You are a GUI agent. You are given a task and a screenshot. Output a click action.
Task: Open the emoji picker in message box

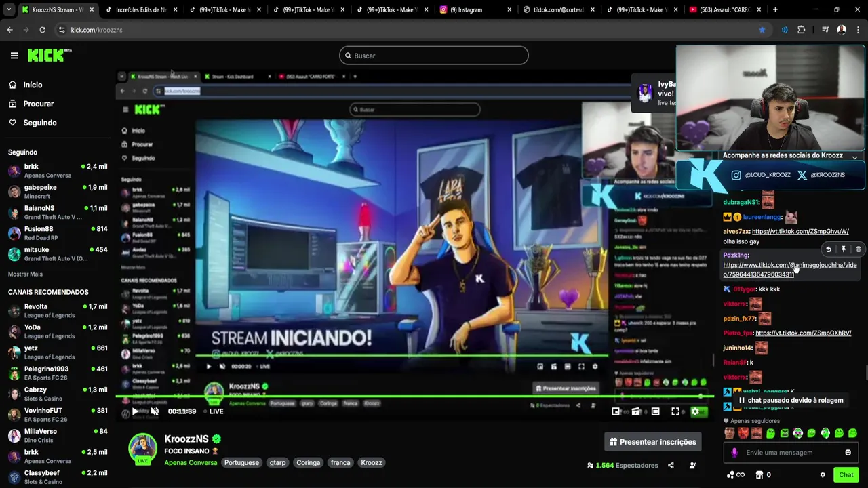click(848, 453)
